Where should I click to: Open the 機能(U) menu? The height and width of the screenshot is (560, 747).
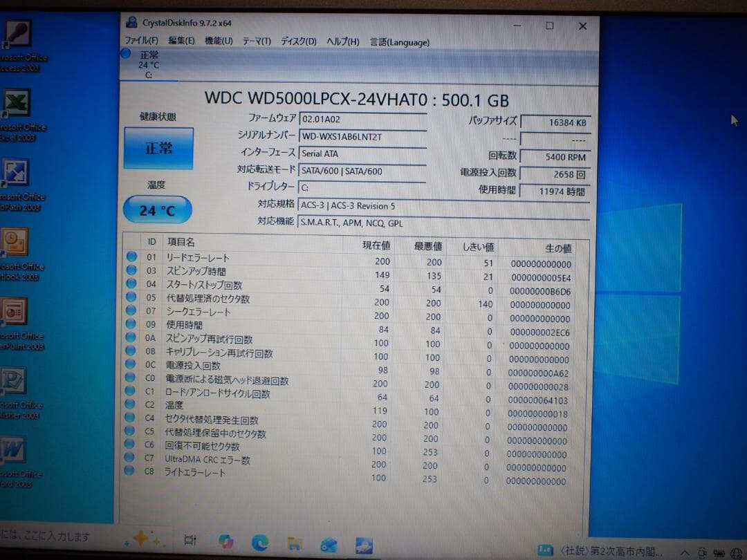(218, 41)
